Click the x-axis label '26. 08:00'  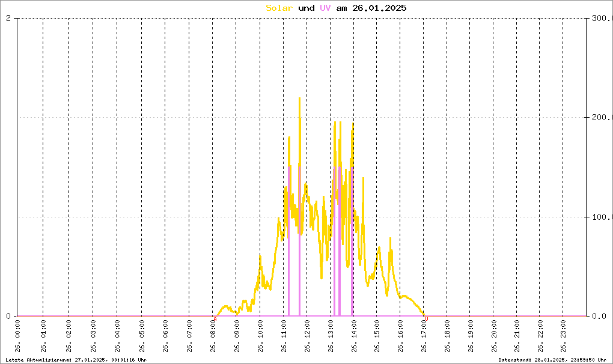pos(213,336)
